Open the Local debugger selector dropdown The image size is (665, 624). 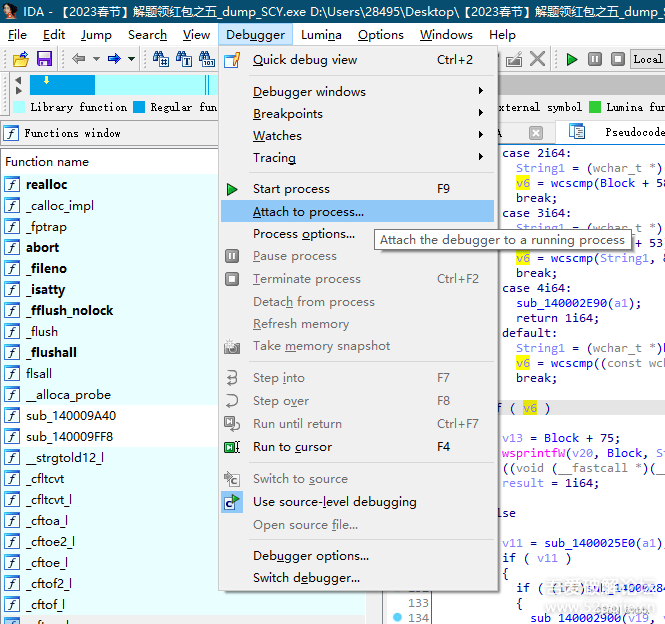point(647,59)
